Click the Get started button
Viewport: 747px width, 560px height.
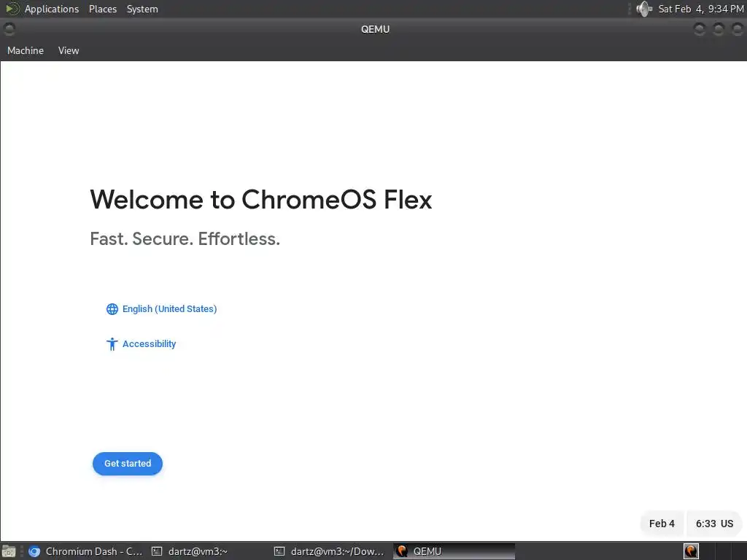(127, 463)
